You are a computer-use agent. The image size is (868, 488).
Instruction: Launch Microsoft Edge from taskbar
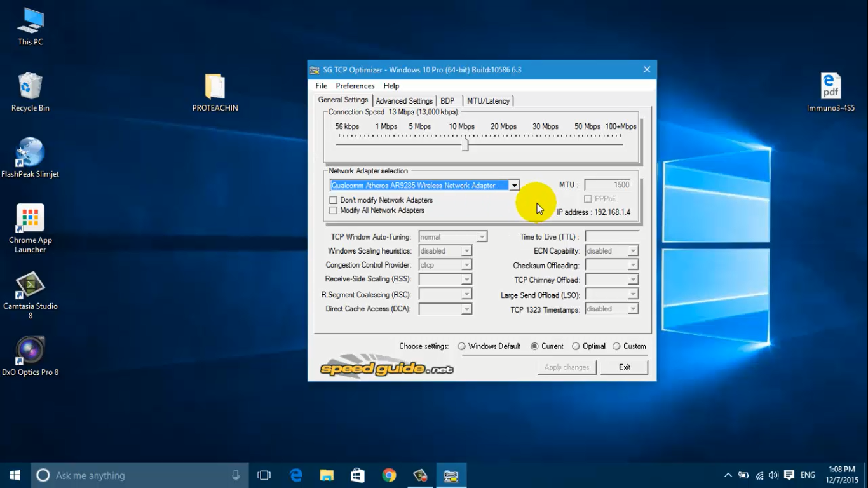295,475
